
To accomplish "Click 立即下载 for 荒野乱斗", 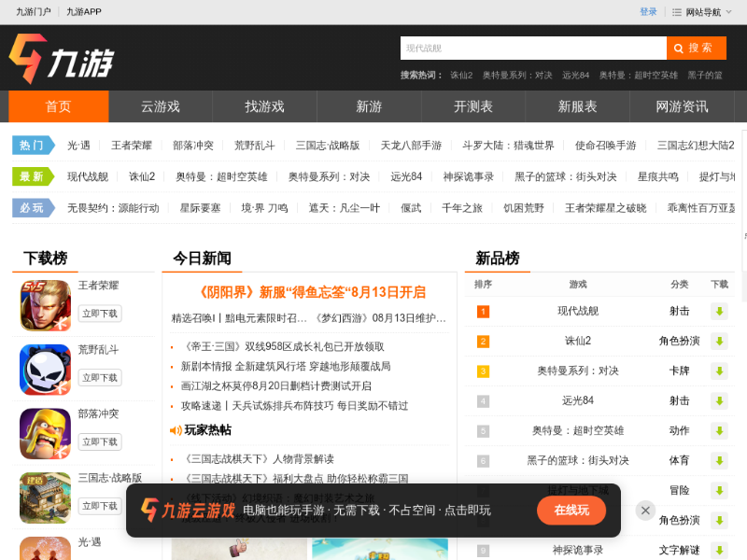I will (100, 378).
